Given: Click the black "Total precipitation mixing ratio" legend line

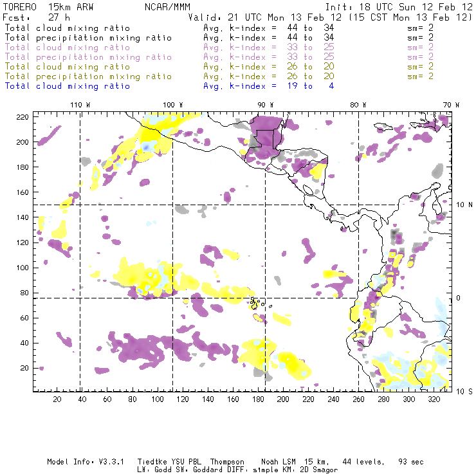Looking at the screenshot, I should point(88,38).
